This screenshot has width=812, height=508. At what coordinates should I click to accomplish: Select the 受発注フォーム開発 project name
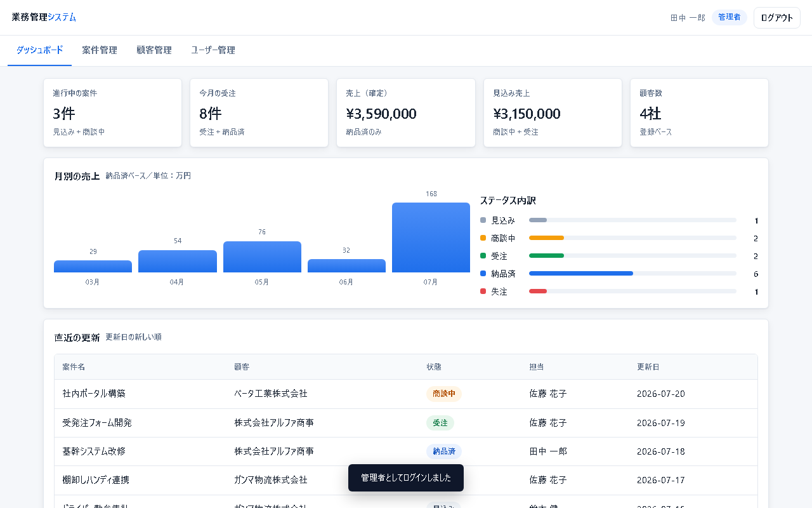[x=97, y=423]
